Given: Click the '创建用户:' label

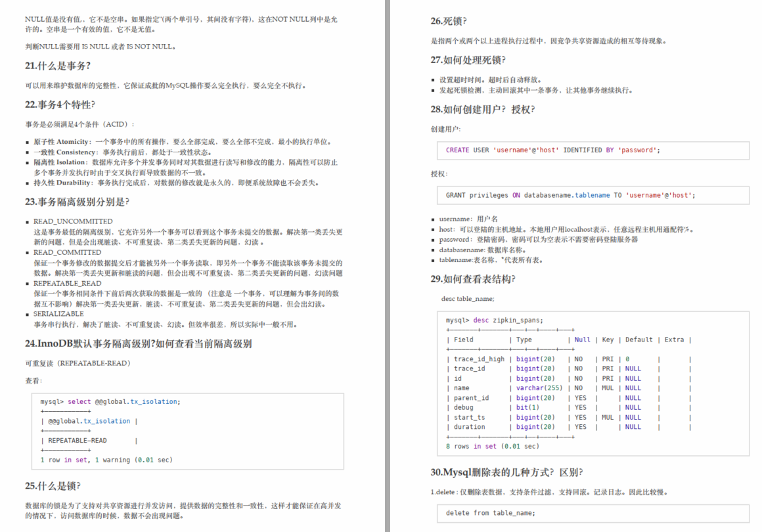Looking at the screenshot, I should tap(445, 129).
